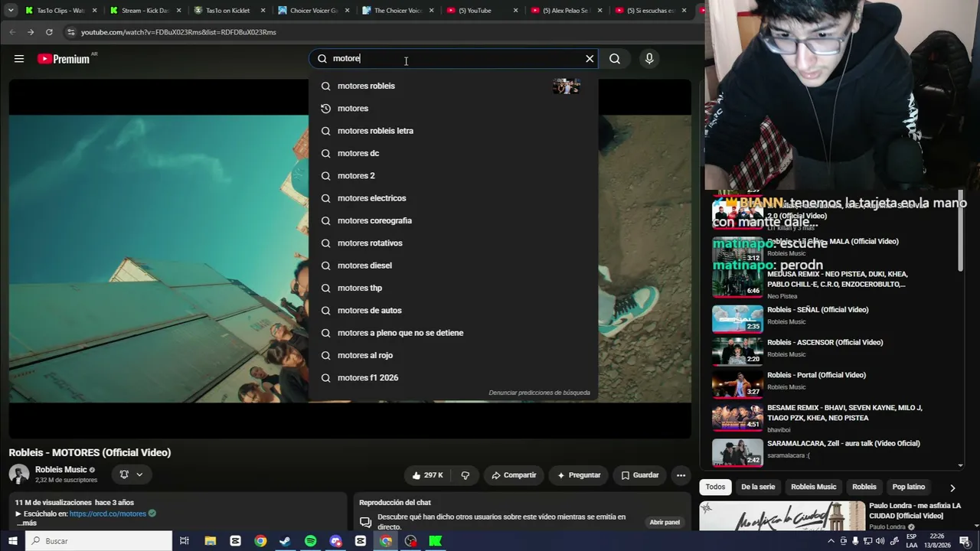Viewport: 980px width, 551px height.
Task: Dislike the video with thumbs-down
Action: (465, 475)
